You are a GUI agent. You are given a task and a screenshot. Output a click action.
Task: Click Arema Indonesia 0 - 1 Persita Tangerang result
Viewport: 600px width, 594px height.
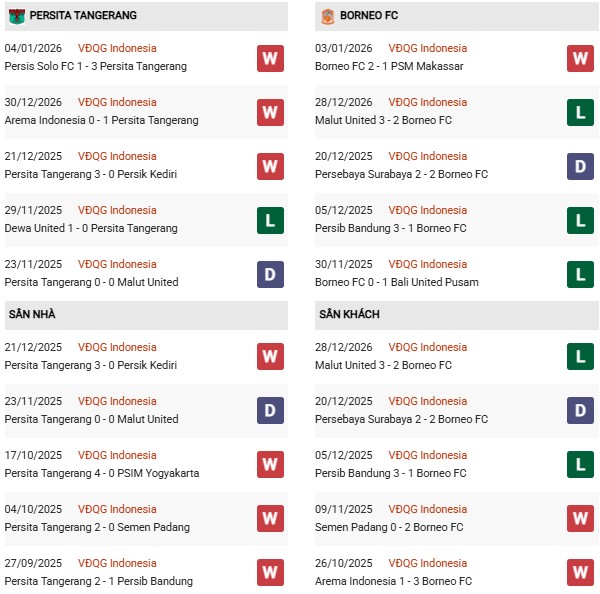(102, 120)
